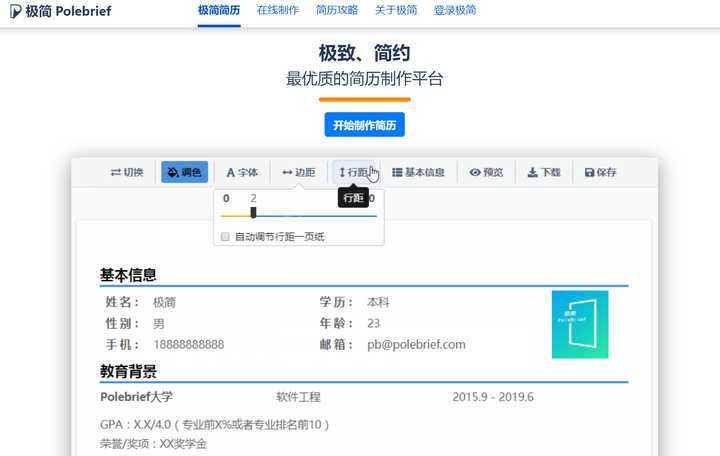The width and height of the screenshot is (720, 456).
Task: Select the 教育背景 section heading
Action: coord(128,371)
